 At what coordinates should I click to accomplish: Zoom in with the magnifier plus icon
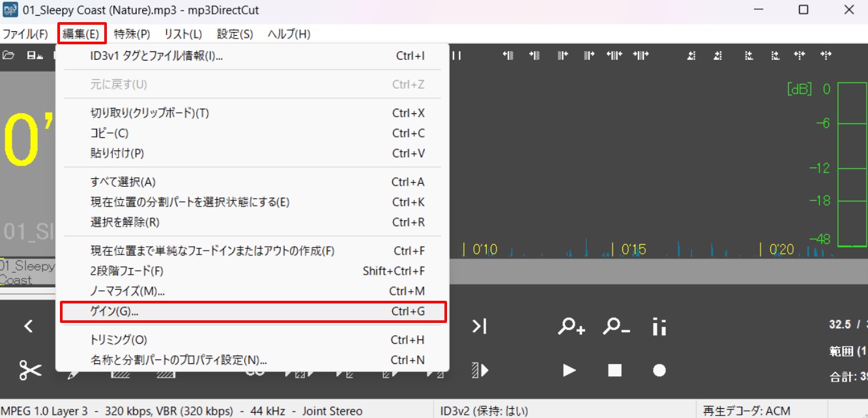click(571, 326)
